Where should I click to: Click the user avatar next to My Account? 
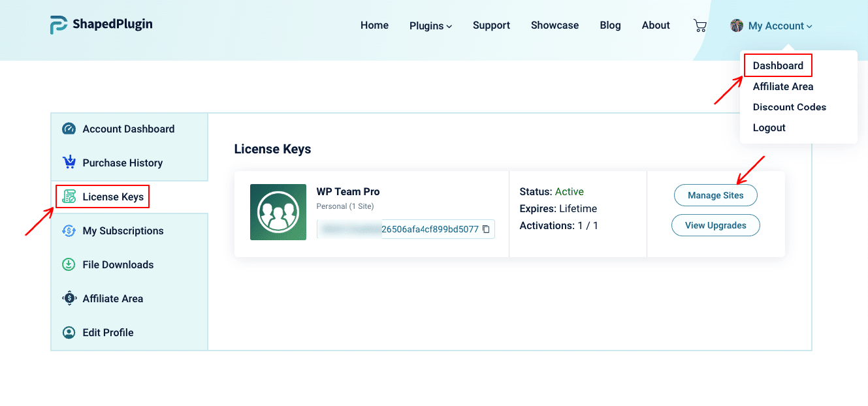click(x=737, y=25)
